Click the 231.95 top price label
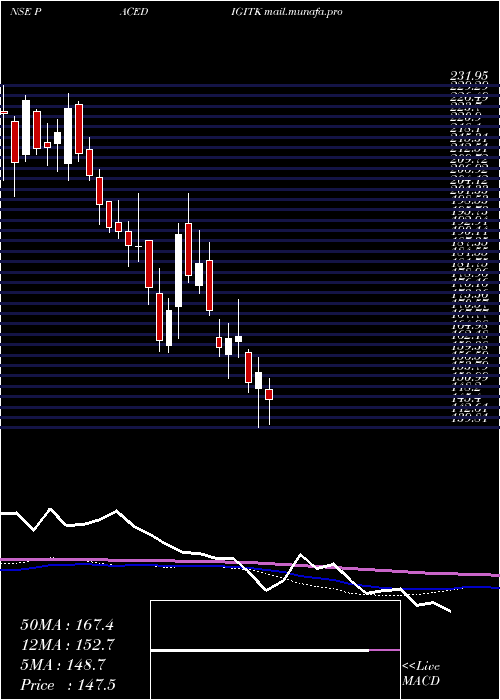500x700 pixels. tap(469, 76)
